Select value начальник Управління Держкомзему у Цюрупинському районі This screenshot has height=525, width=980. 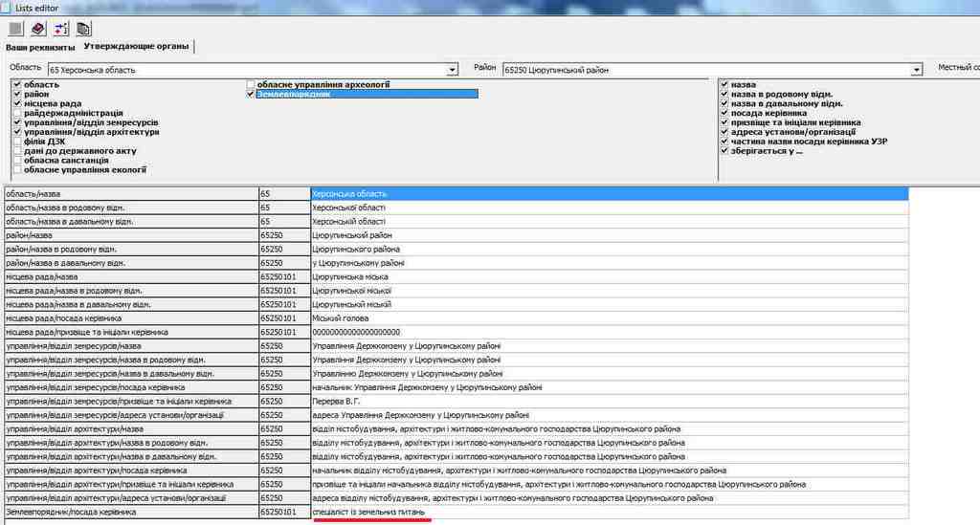[x=610, y=387]
